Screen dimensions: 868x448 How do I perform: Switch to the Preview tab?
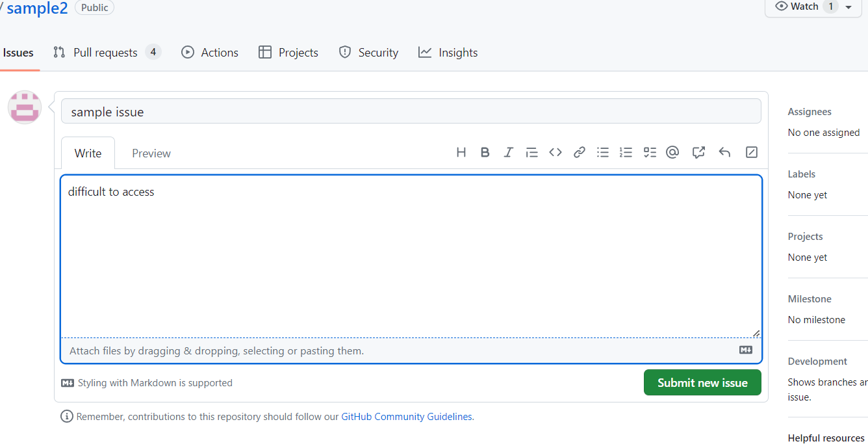point(151,153)
